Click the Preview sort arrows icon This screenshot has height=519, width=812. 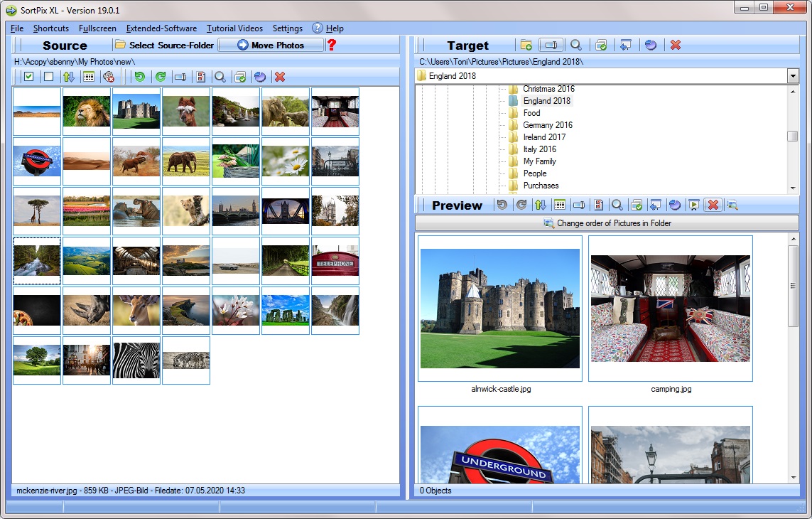[x=540, y=205]
